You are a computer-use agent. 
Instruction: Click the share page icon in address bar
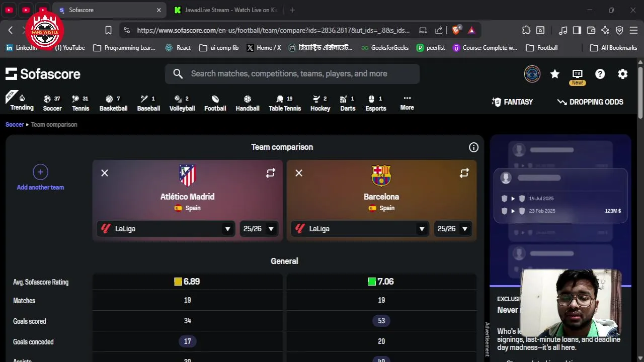coord(439,30)
